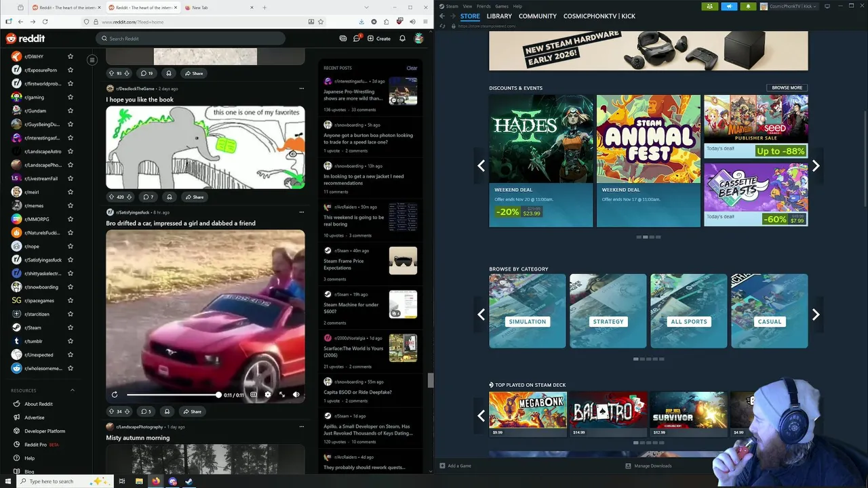Open r/snowboarding in the sidebar

tap(41, 287)
